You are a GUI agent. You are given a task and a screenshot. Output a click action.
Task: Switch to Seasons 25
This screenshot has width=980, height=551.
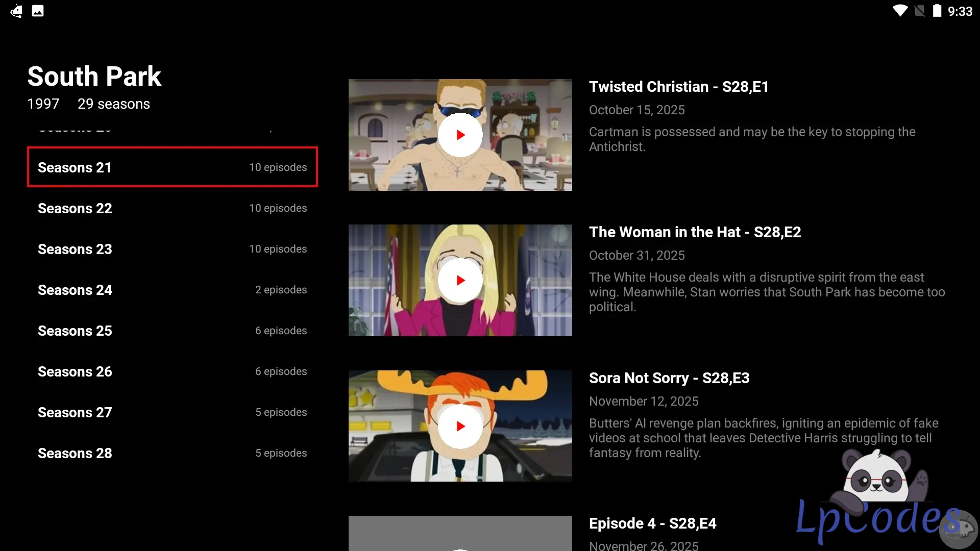[x=173, y=331]
